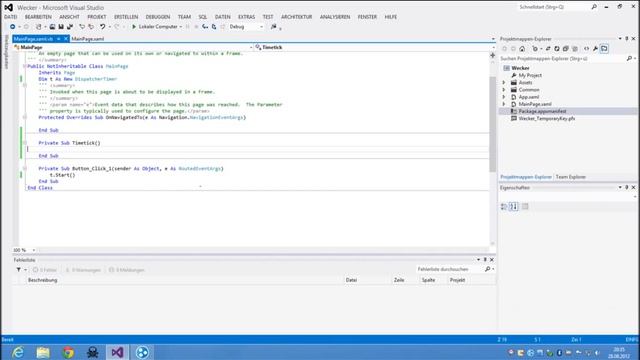
Task: Select Package.appxmanifest in the tree
Action: coord(542,111)
